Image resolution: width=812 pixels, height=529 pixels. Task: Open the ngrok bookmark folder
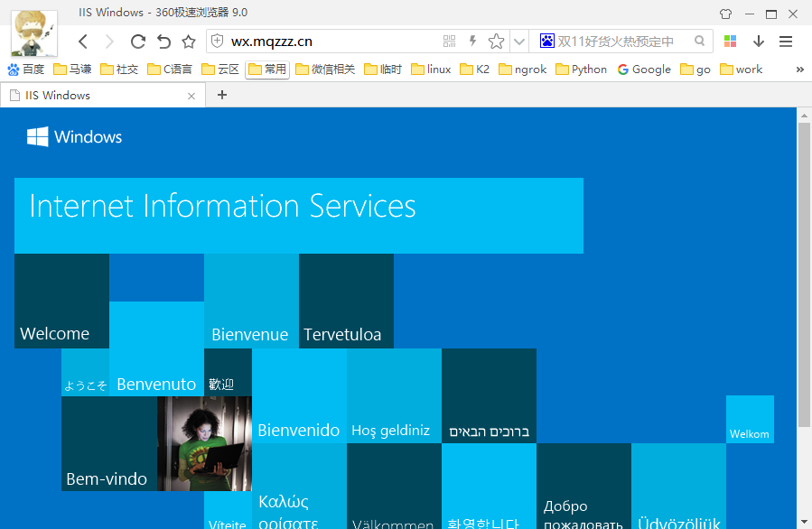coord(522,70)
